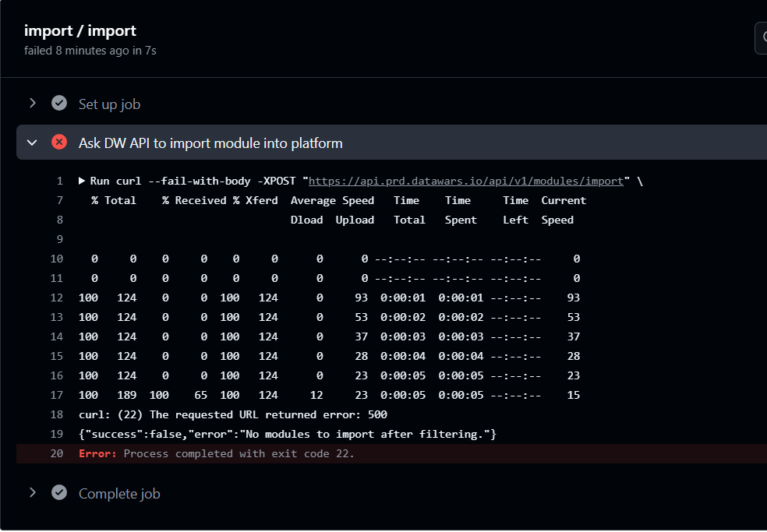Click the 'Error: Process completed with exit code 22.' line
This screenshot has height=532, width=767.
click(x=216, y=454)
